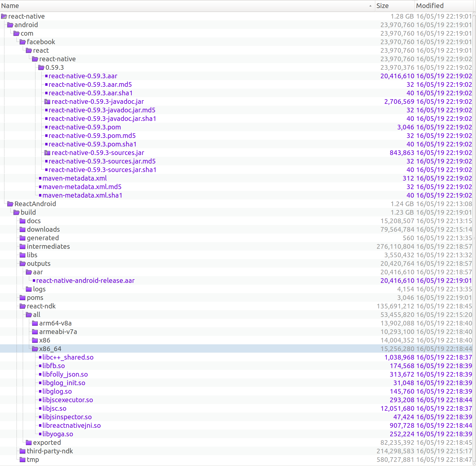Click the 1.28 GB size value
The width and height of the screenshot is (476, 466).
(402, 17)
